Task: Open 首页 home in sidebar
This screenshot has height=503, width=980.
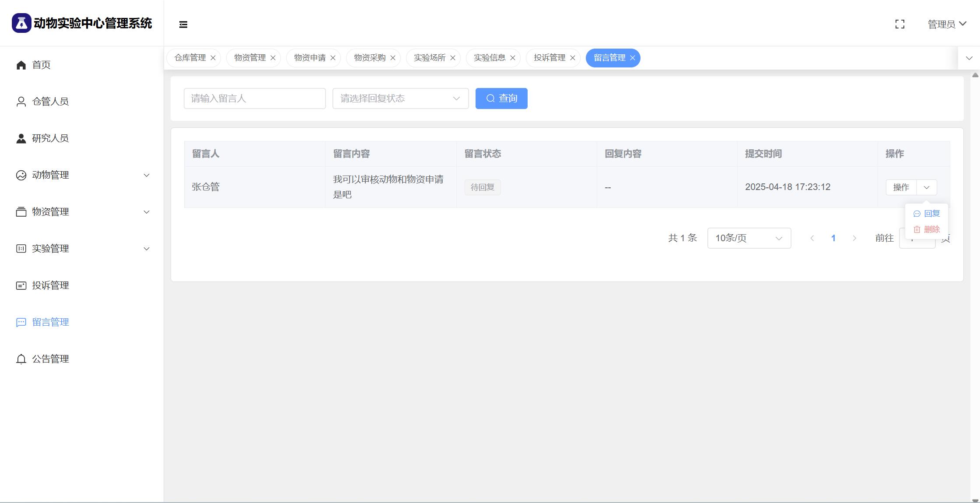Action: (41, 65)
